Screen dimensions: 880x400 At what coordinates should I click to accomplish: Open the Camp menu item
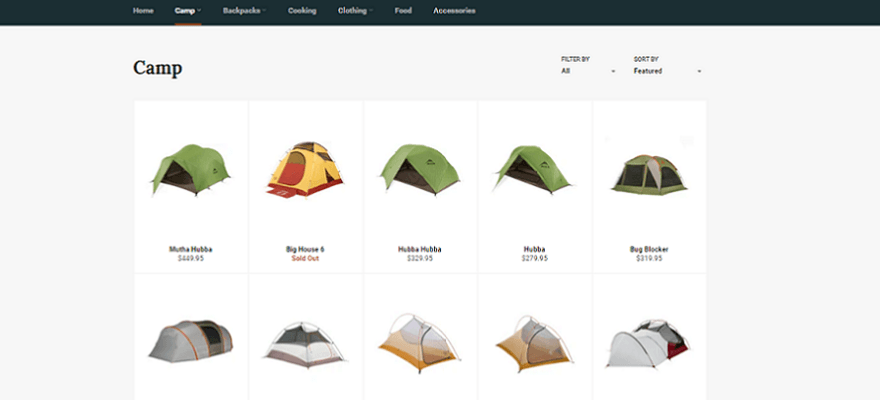point(187,11)
